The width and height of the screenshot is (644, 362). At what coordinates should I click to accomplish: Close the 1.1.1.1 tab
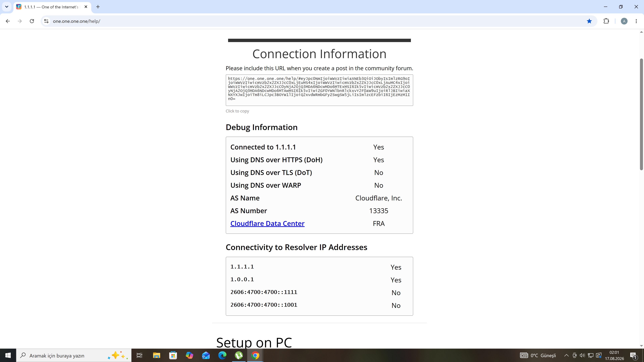click(86, 7)
